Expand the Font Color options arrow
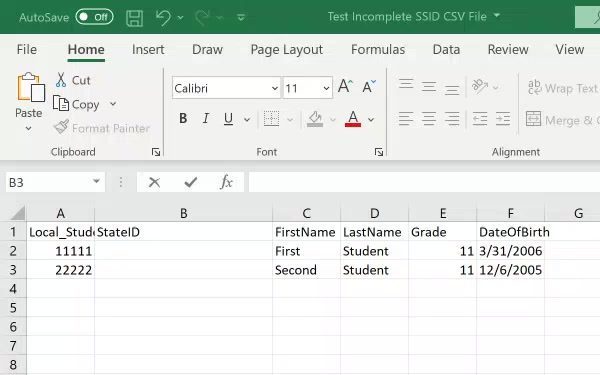 tap(371, 119)
